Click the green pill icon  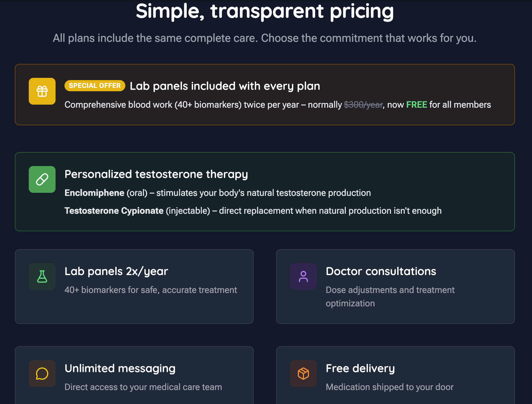coord(42,179)
